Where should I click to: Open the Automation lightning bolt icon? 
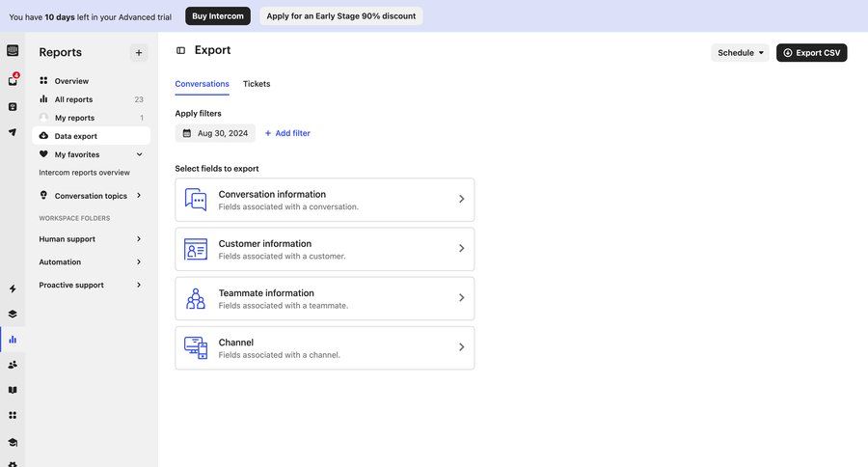(13, 288)
